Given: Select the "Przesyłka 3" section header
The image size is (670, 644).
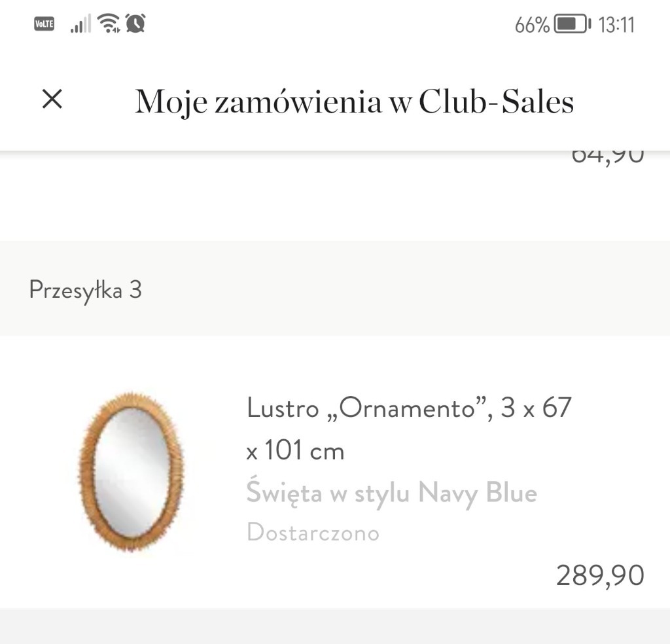Looking at the screenshot, I should (x=86, y=289).
